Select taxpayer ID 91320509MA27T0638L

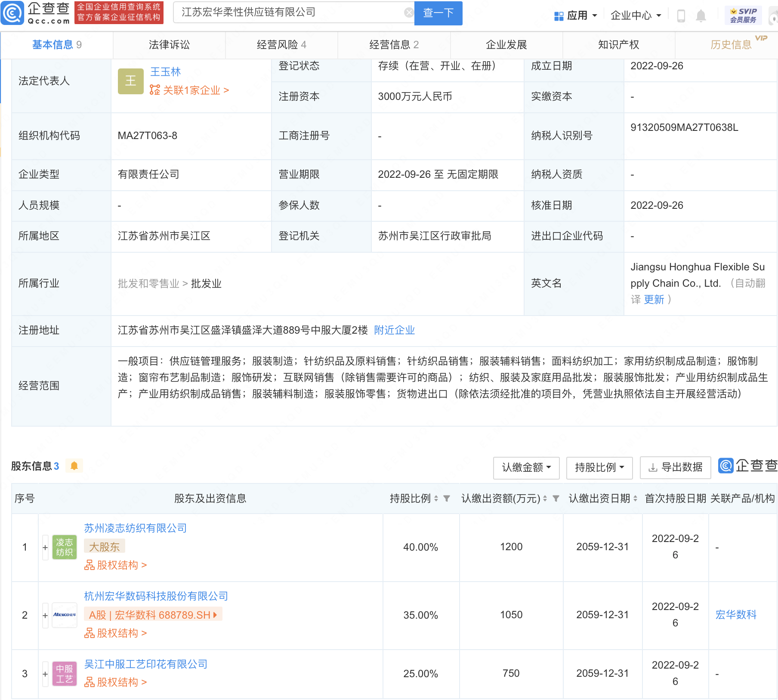684,127
